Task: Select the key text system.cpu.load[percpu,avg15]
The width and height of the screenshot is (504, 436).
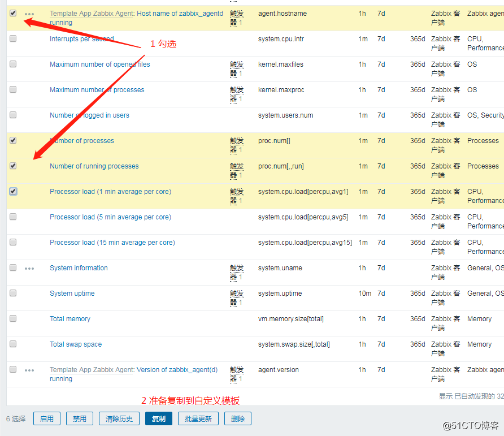Action: coord(305,242)
